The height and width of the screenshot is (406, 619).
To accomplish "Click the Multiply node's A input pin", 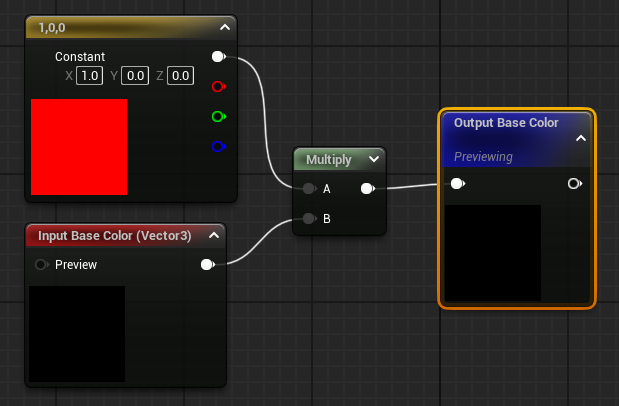I will [x=309, y=188].
